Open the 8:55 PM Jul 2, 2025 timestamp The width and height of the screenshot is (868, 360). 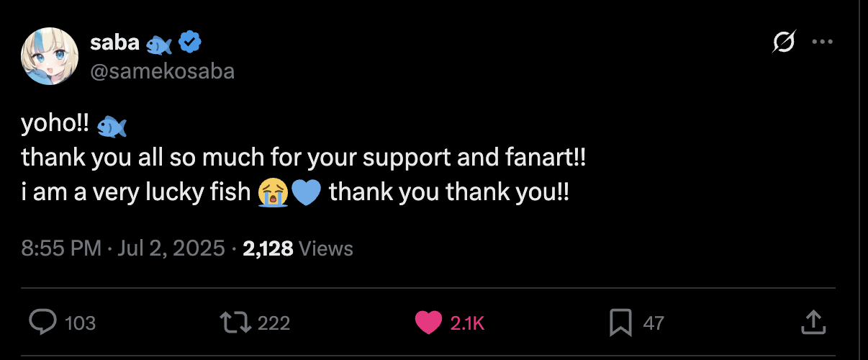pos(123,248)
